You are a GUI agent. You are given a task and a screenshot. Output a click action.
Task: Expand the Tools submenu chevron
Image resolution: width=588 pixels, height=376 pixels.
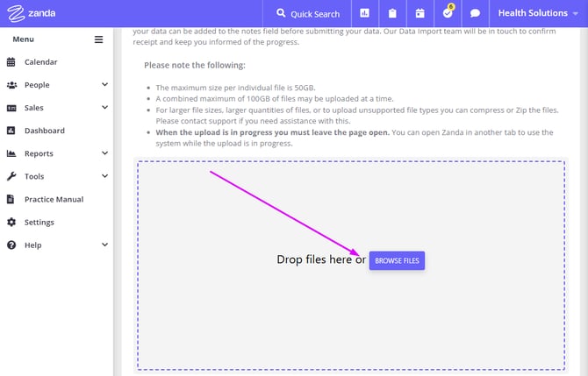coord(104,176)
